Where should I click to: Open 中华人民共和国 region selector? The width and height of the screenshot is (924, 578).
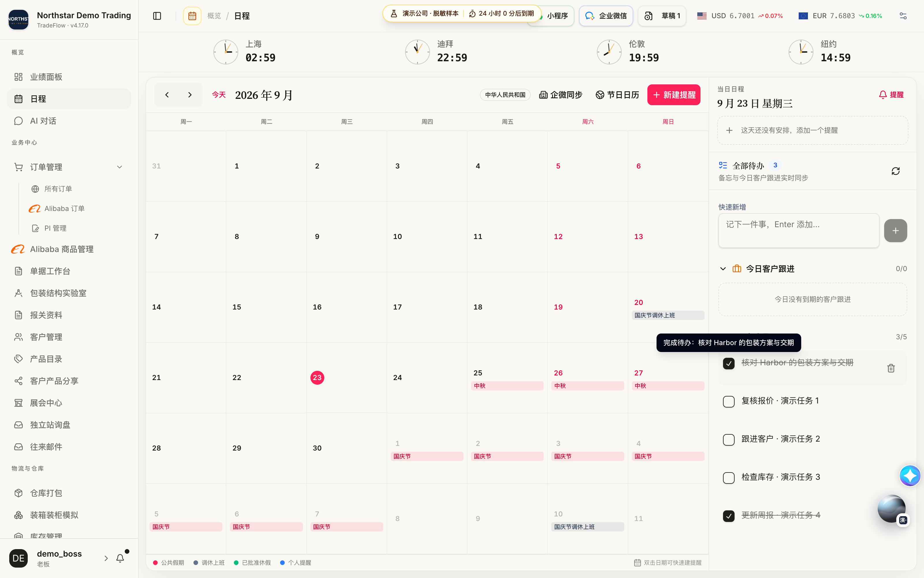coord(505,95)
